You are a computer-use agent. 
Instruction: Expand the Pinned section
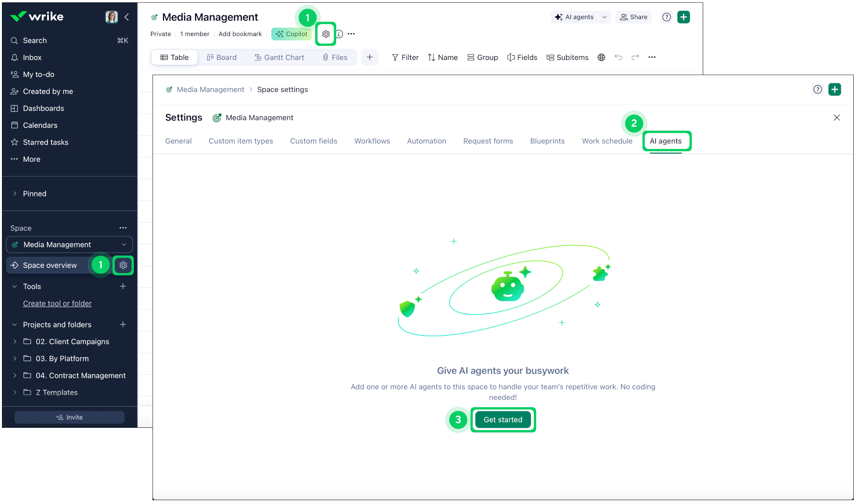coord(15,194)
